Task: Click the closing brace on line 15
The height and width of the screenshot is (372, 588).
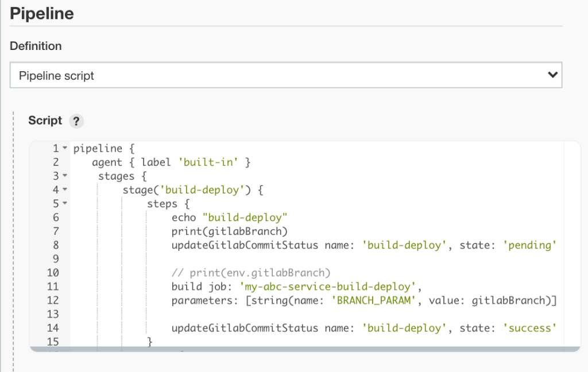Action: click(150, 342)
